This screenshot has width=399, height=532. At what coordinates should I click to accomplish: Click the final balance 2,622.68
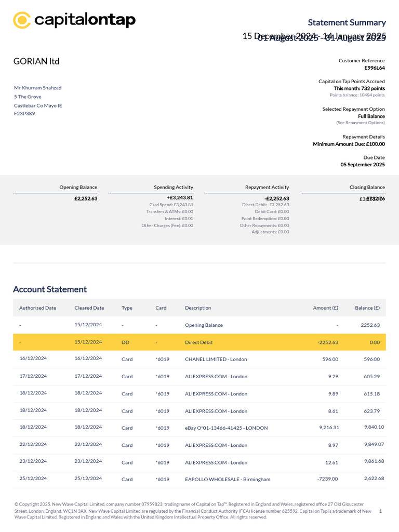[374, 478]
